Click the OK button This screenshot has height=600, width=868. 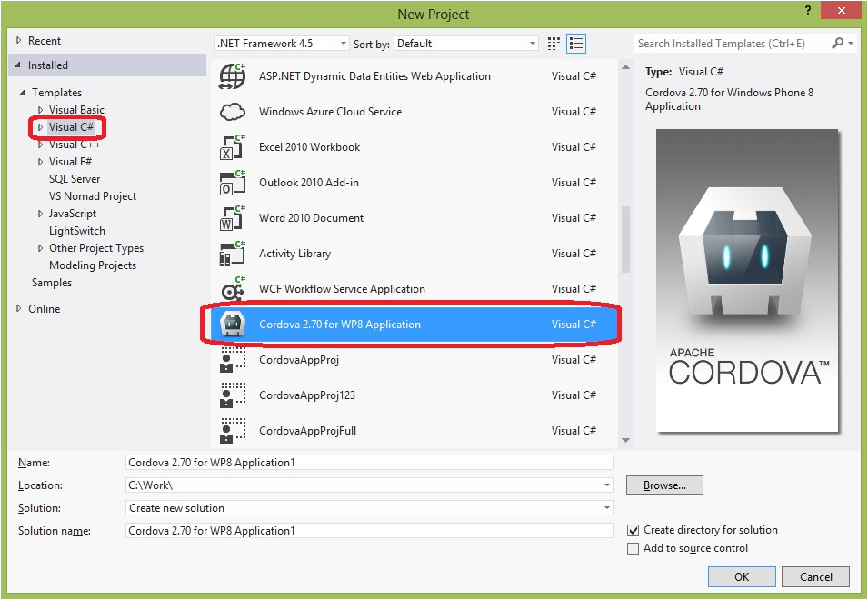pos(742,576)
